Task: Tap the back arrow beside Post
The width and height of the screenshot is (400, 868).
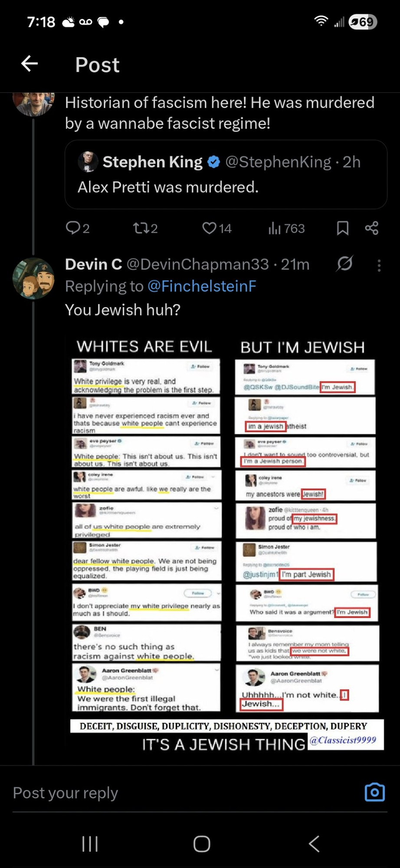Action: [30, 64]
